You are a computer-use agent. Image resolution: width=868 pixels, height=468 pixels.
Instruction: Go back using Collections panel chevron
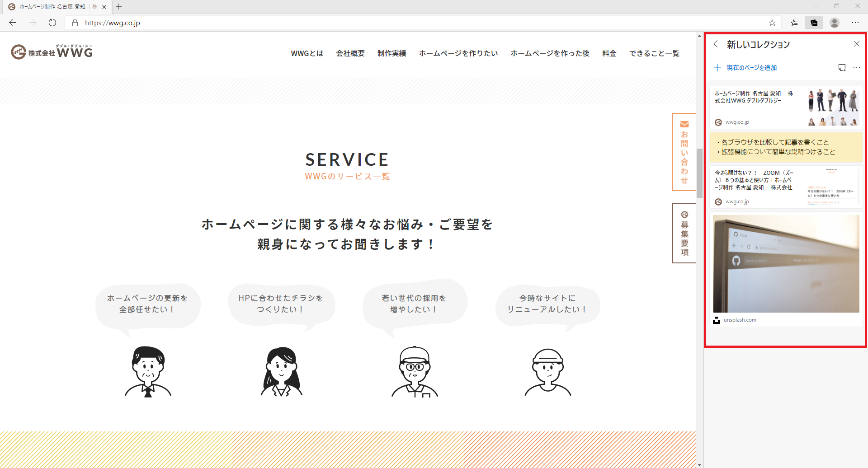click(x=716, y=44)
